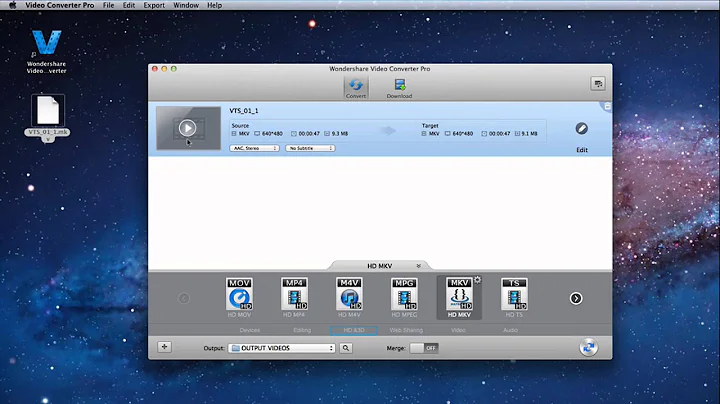Open the Convert tab in toolbar

pos(356,88)
